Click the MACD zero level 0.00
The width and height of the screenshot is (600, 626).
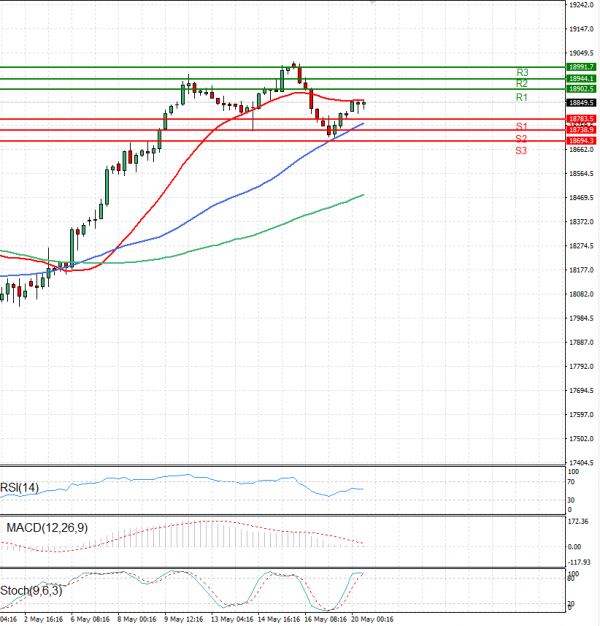click(574, 547)
